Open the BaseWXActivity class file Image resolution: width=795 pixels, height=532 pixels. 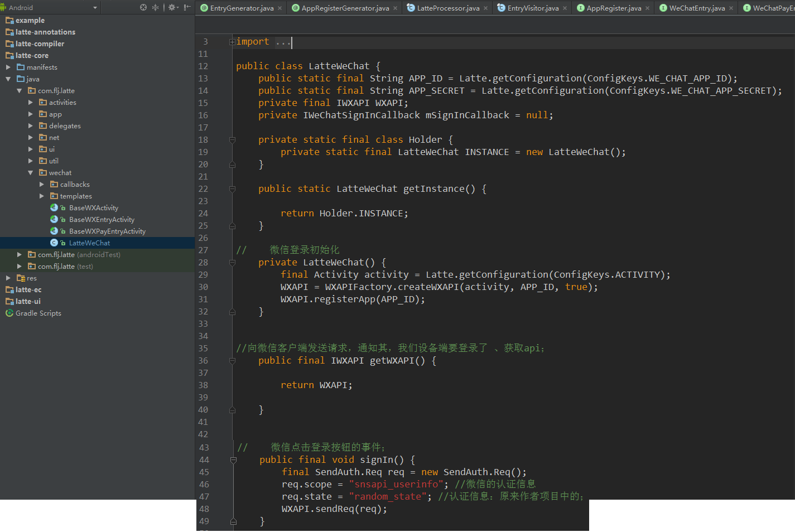pos(94,207)
